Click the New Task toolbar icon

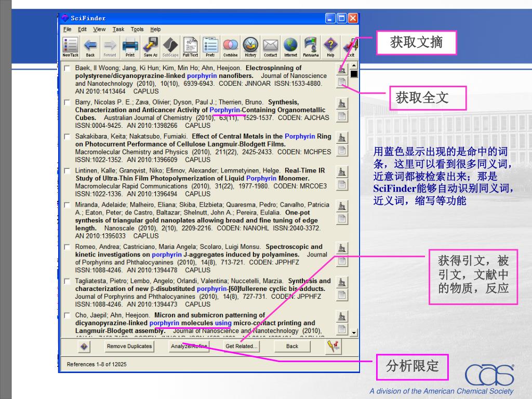tap(70, 47)
